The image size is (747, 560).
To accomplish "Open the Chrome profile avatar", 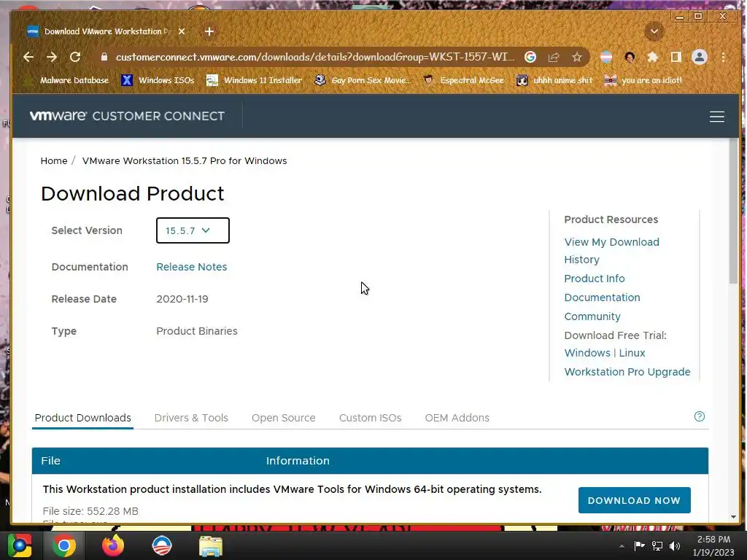I will point(700,57).
